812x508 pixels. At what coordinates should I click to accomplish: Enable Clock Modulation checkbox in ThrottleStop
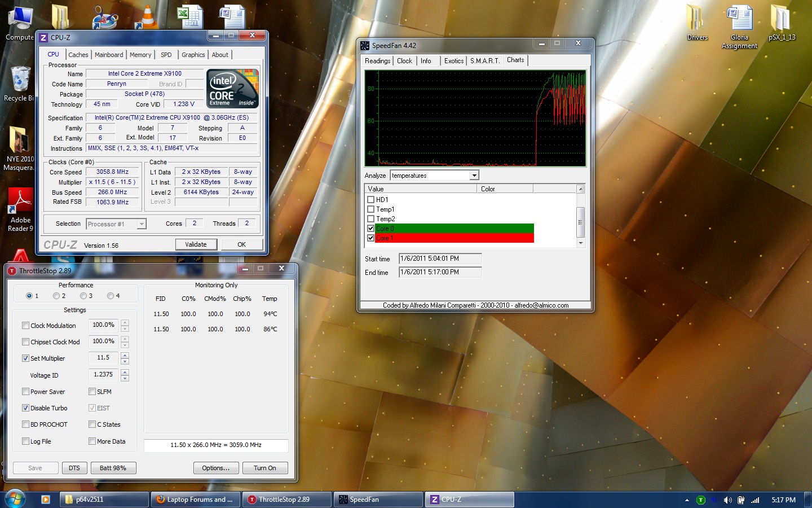coord(25,325)
